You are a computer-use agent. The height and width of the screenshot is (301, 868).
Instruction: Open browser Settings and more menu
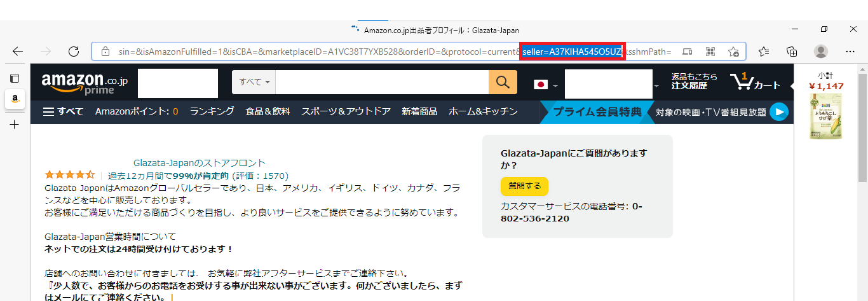[850, 52]
